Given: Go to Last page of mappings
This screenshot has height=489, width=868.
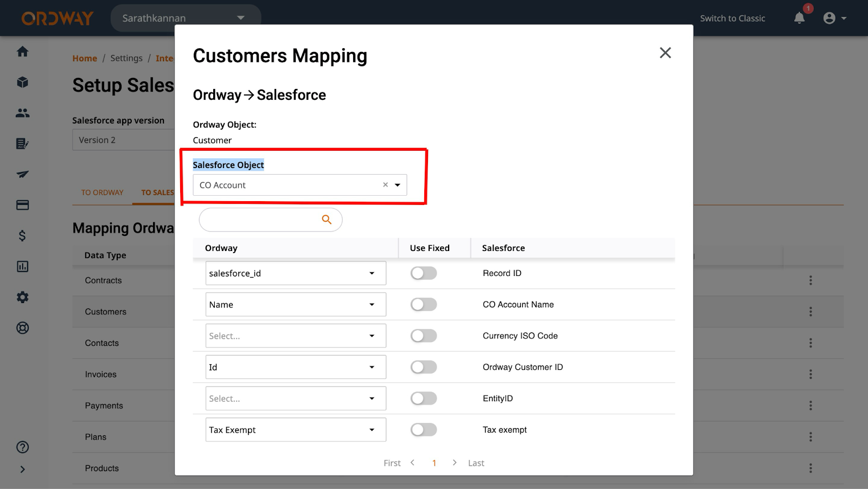Looking at the screenshot, I should pos(476,463).
